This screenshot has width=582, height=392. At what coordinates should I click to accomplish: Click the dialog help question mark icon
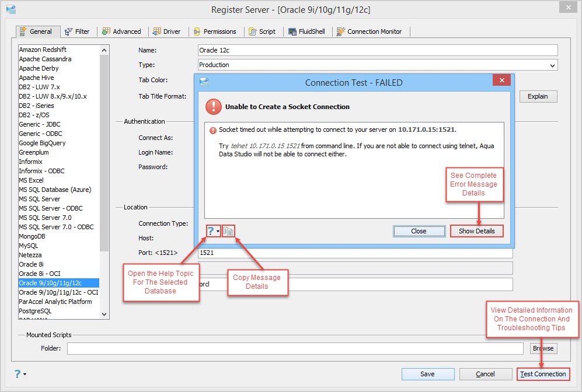tap(211, 231)
